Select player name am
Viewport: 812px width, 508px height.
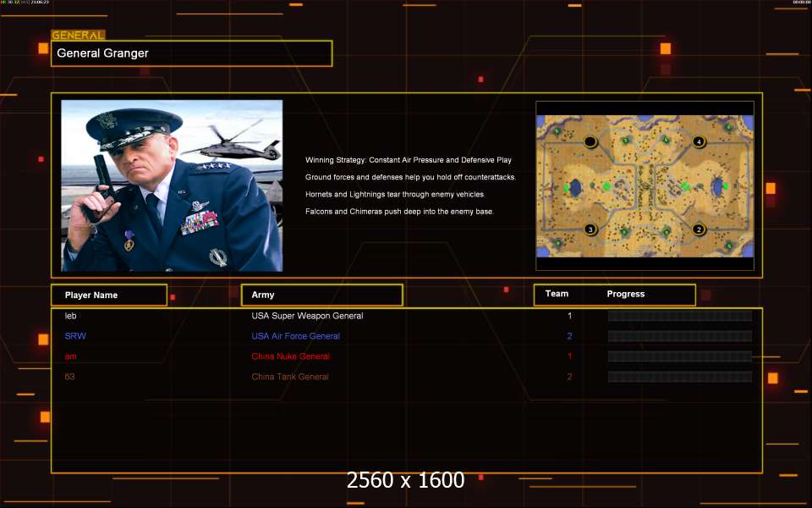(70, 356)
